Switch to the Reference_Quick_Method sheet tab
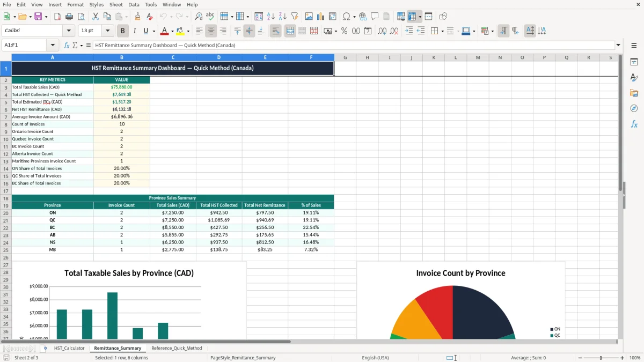The height and width of the screenshot is (362, 644). tap(177, 348)
